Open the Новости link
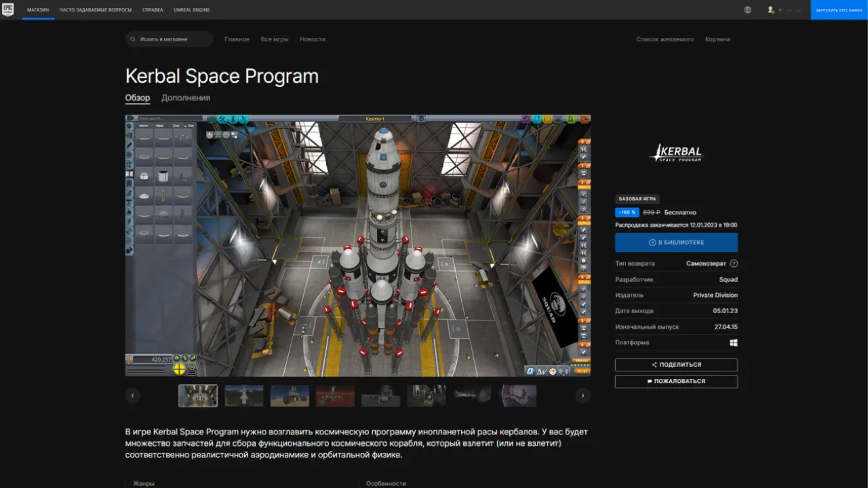 (313, 39)
